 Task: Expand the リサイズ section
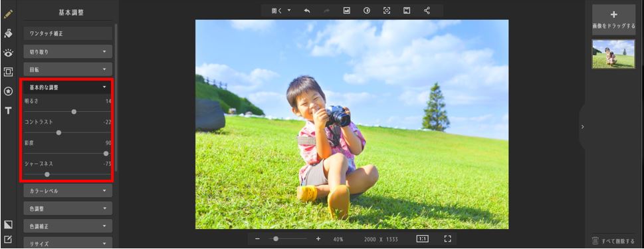pyautogui.click(x=68, y=243)
